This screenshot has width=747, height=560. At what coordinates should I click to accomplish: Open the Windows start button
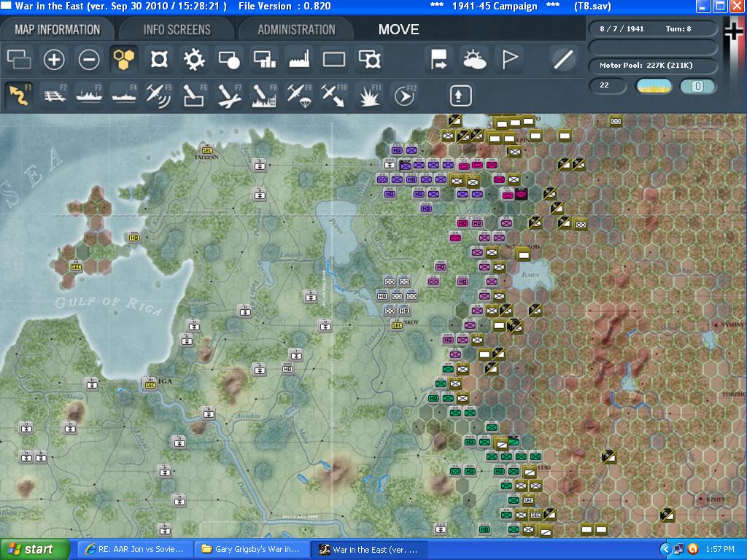35,550
